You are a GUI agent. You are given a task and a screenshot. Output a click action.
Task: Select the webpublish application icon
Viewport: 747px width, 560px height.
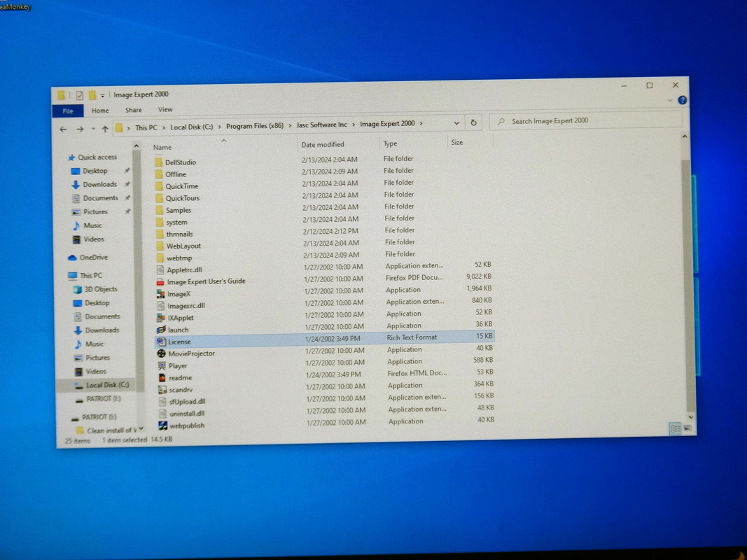point(163,425)
